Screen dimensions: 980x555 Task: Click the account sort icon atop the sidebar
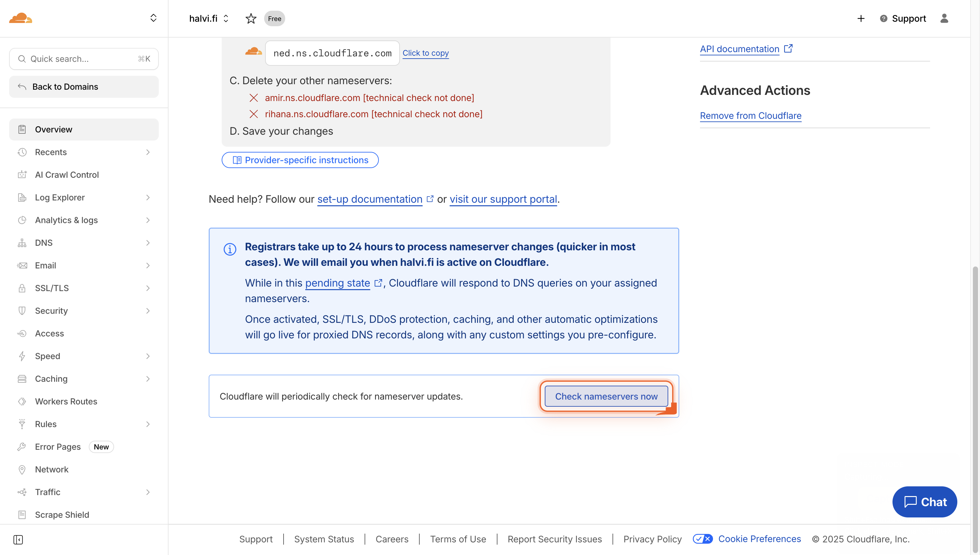coord(153,17)
